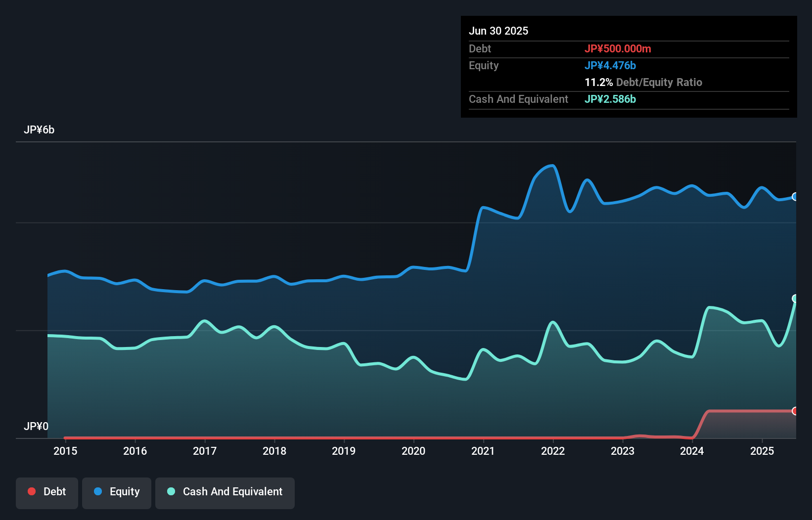Expand the Cash And Equivalent tooltip row

[518, 99]
